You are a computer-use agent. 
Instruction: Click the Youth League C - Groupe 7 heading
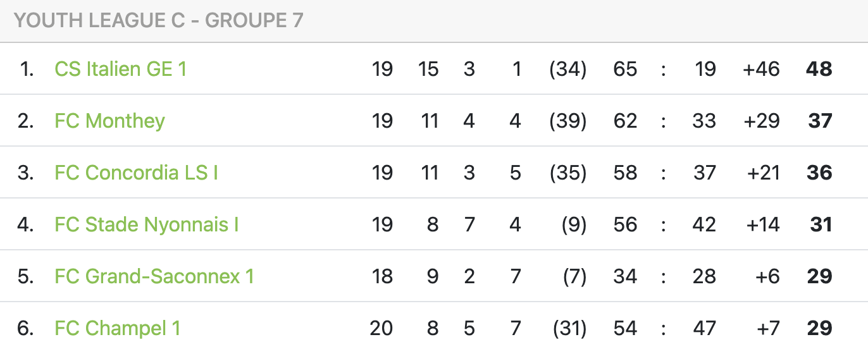coord(158,21)
